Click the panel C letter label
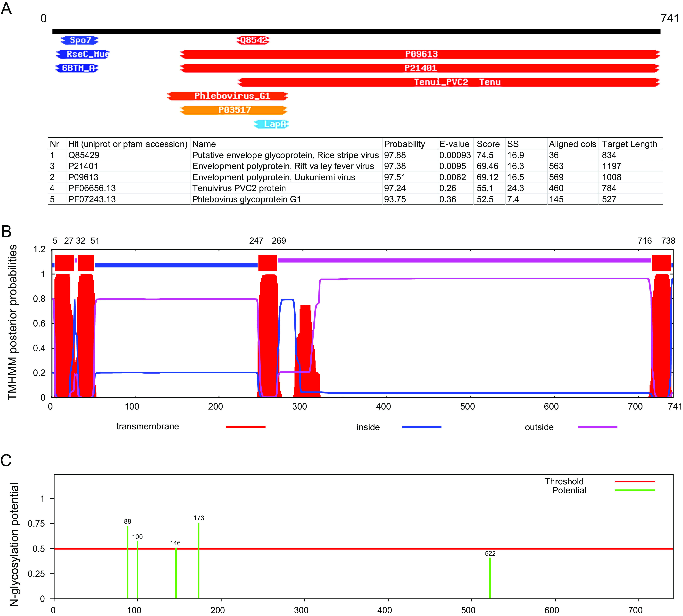The image size is (683, 616). click(6, 460)
